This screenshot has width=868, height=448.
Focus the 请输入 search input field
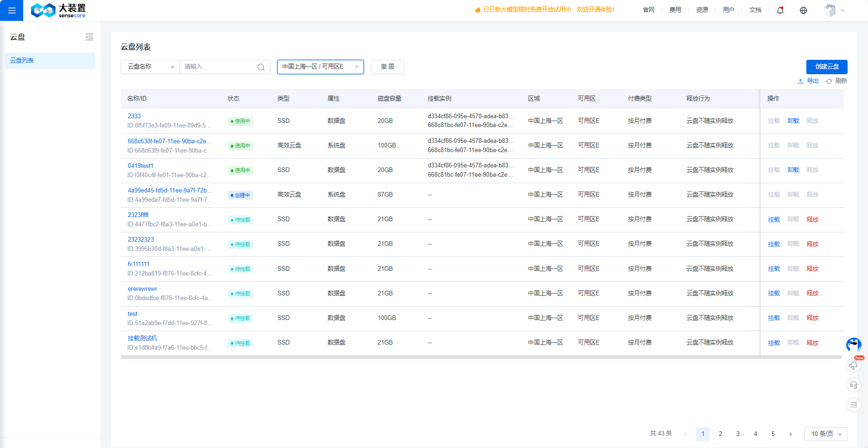coord(218,67)
